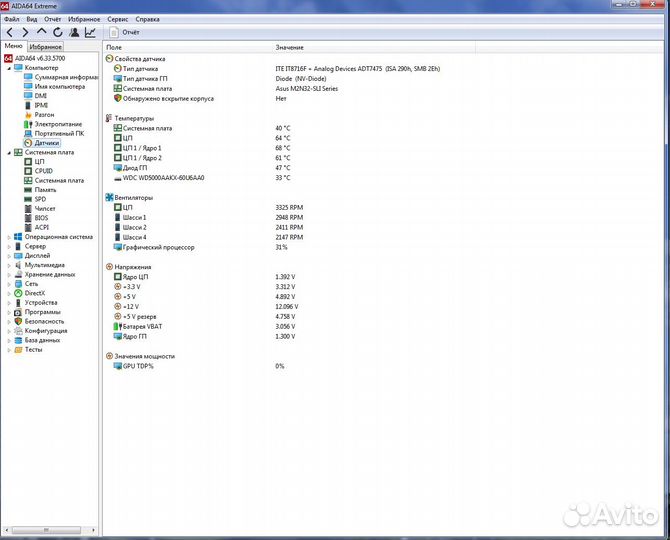This screenshot has width=670, height=540.
Task: Open the Файл menu
Action: [x=11, y=19]
